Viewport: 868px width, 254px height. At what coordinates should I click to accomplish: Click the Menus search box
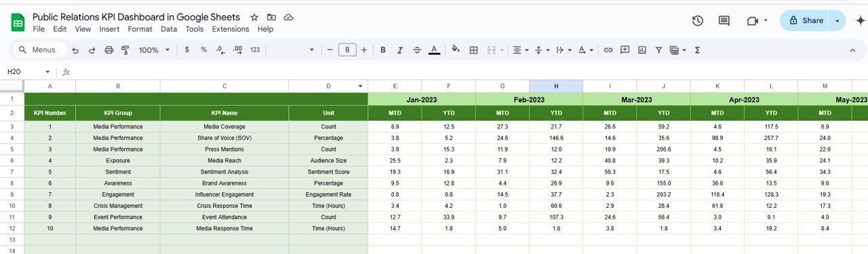[x=39, y=50]
